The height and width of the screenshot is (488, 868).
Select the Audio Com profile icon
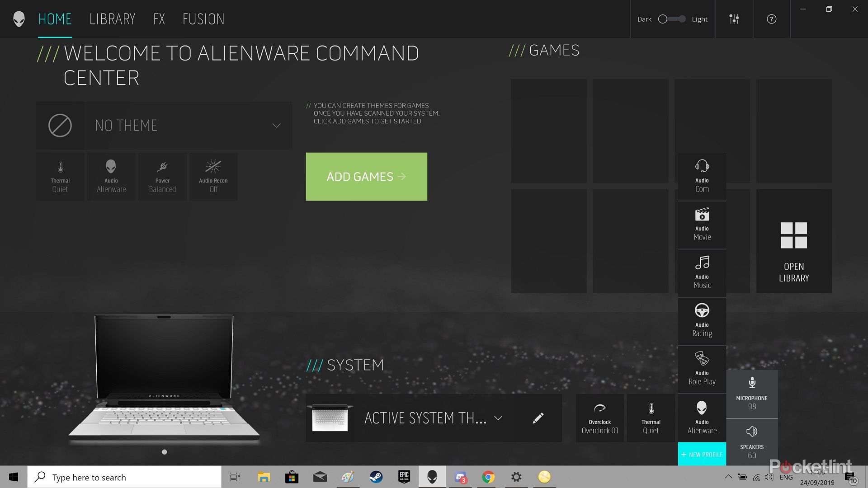pyautogui.click(x=702, y=176)
